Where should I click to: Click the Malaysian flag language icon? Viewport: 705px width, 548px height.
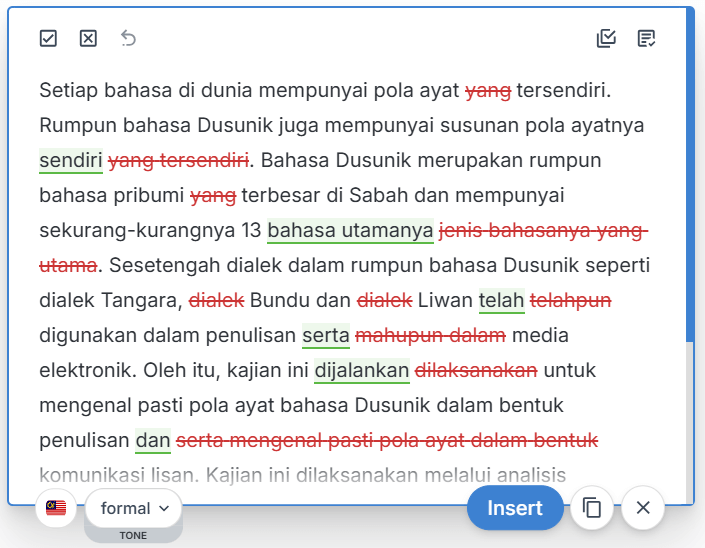(x=56, y=508)
